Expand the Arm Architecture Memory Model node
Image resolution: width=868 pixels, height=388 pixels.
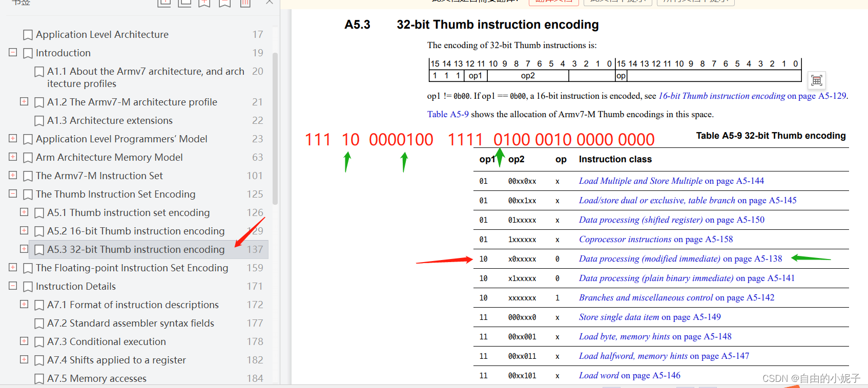click(13, 157)
